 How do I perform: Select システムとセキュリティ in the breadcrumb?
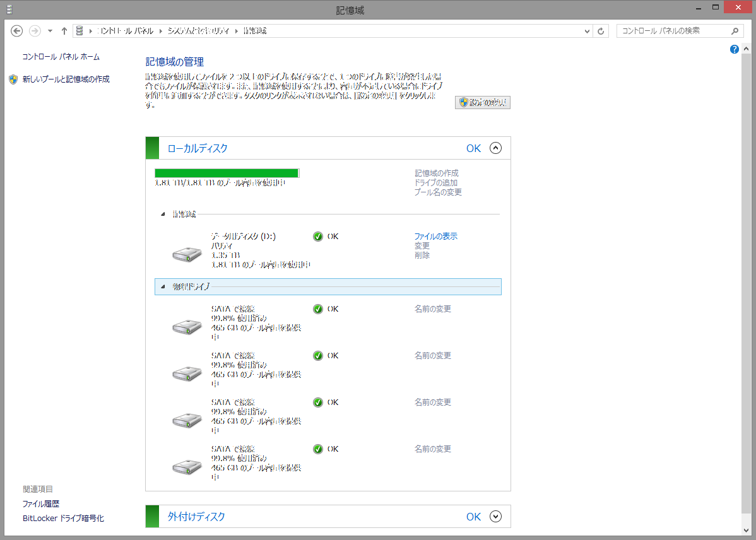click(198, 31)
